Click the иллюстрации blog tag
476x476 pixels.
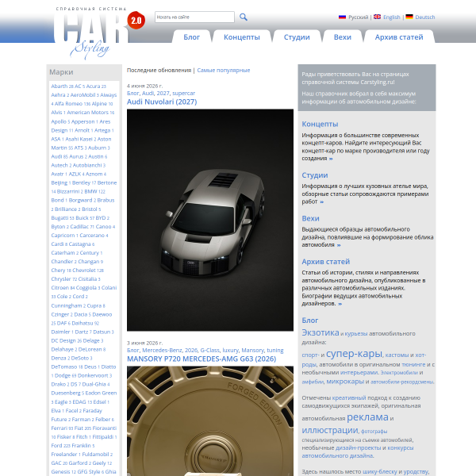pos(330,430)
